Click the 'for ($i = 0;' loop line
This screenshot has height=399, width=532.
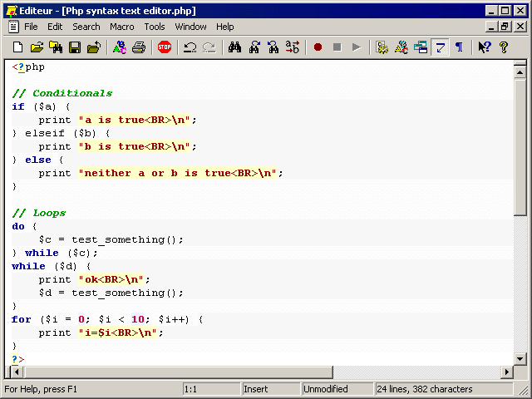click(x=107, y=319)
